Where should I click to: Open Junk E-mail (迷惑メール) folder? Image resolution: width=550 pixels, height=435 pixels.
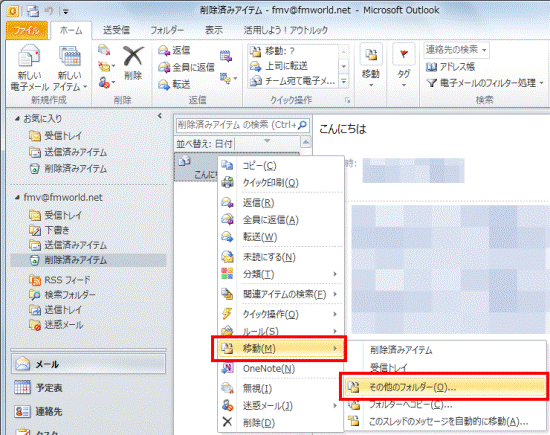pos(56,325)
